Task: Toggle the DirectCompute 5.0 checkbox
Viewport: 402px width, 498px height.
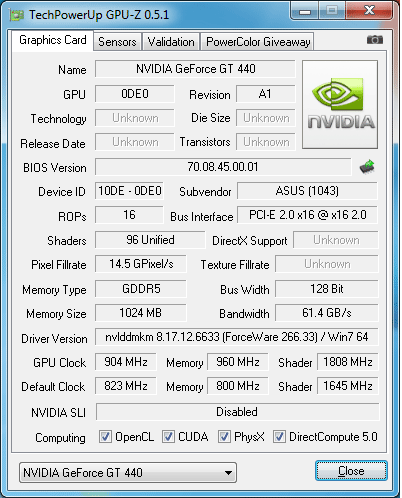Action: click(279, 436)
